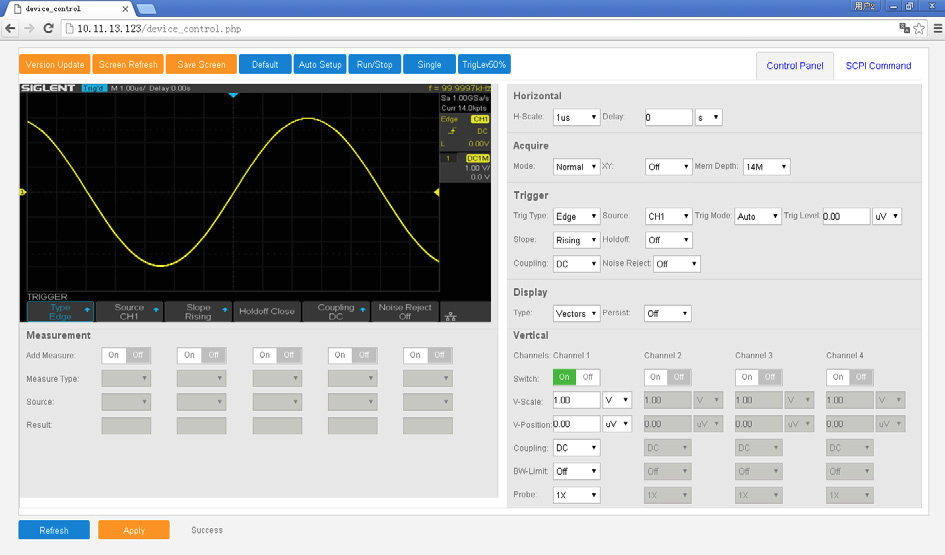Click the Version Update button
This screenshot has width=945, height=555.
[55, 64]
